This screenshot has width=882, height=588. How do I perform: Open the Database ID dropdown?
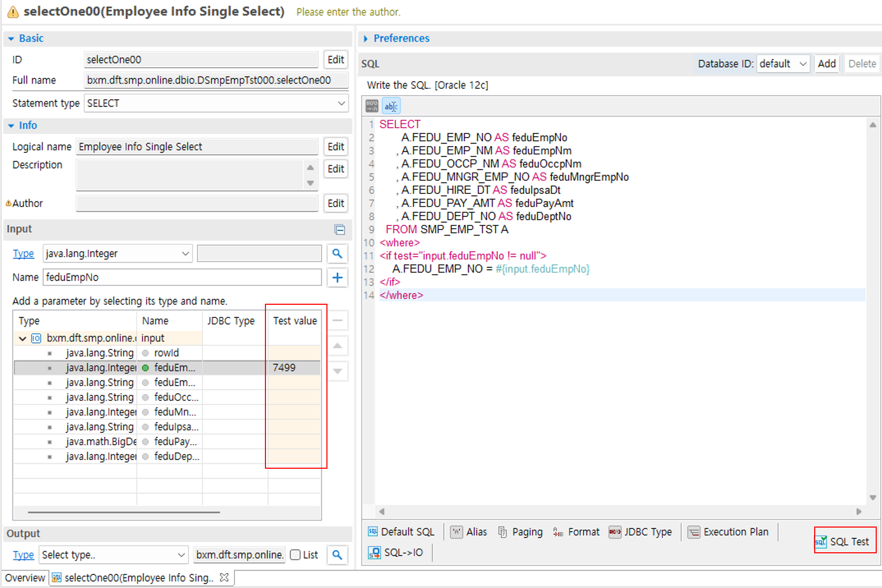point(783,63)
